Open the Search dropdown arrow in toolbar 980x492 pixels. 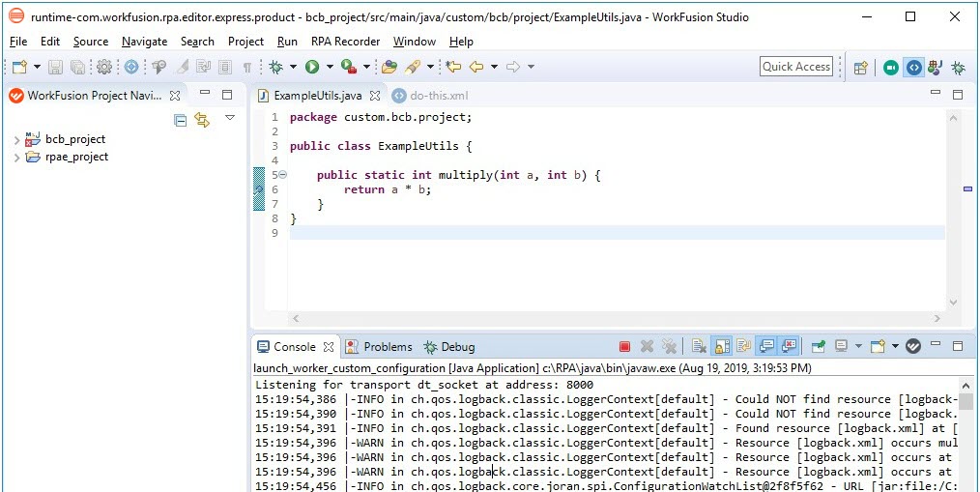tap(431, 67)
